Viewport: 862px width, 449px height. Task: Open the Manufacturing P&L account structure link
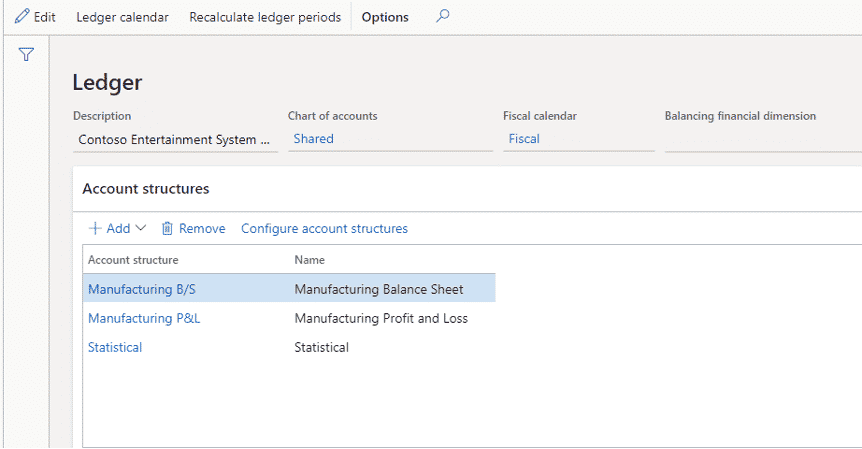pyautogui.click(x=144, y=318)
